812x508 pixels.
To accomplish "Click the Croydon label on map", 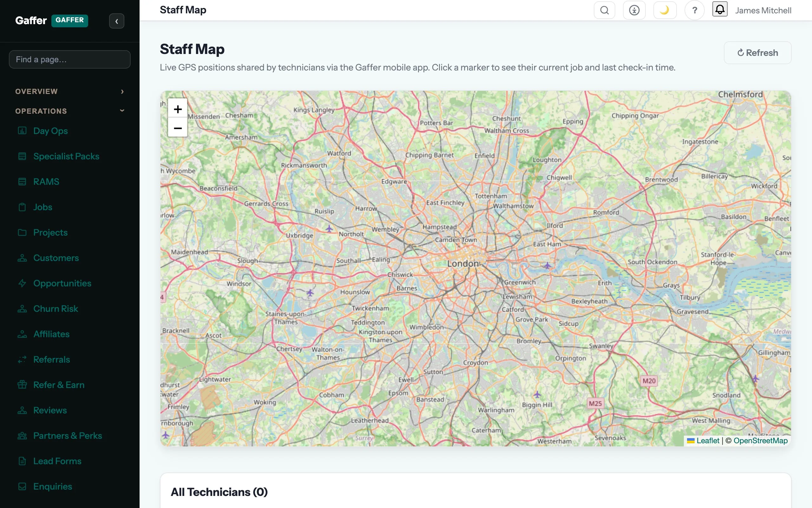I will [x=475, y=363].
